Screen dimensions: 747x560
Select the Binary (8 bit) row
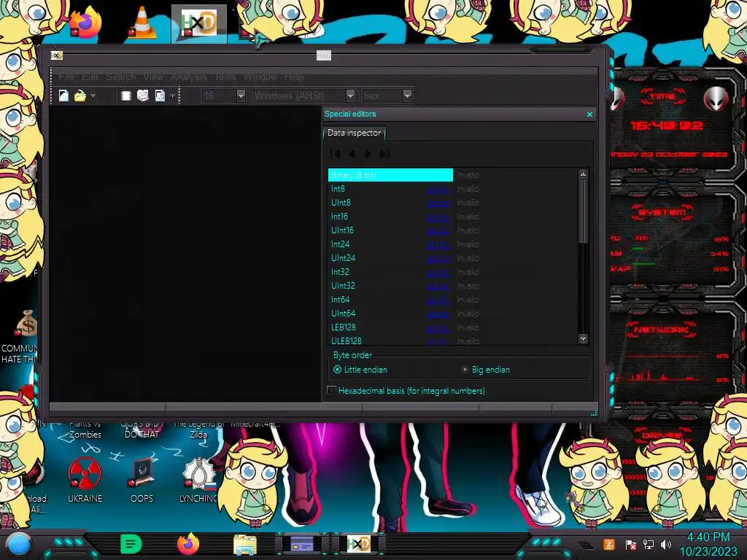click(390, 175)
